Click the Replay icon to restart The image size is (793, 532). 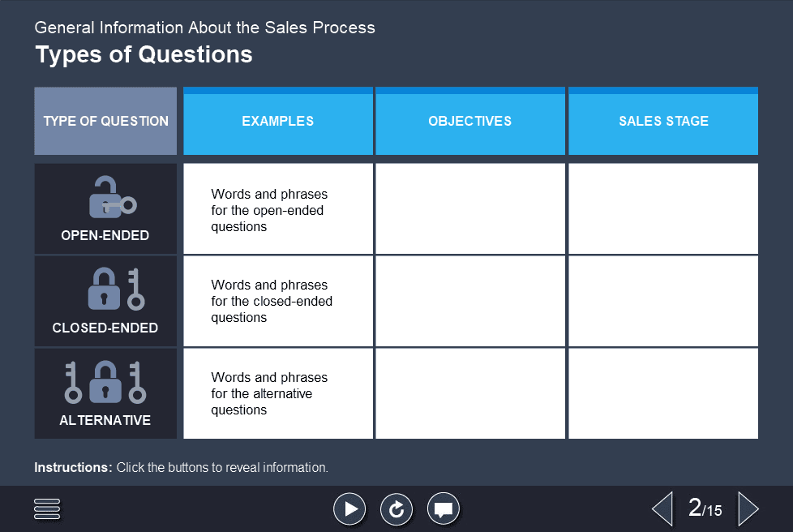pyautogui.click(x=396, y=508)
